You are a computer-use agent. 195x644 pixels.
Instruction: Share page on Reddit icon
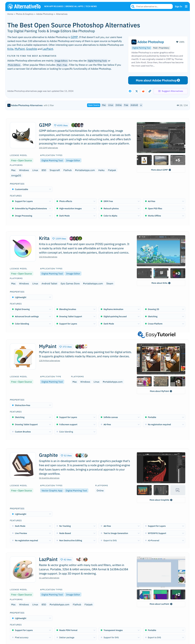click(143, 91)
